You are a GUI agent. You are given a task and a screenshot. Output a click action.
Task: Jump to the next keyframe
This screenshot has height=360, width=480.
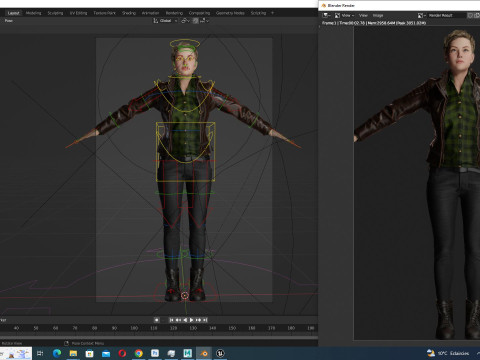[198, 320]
